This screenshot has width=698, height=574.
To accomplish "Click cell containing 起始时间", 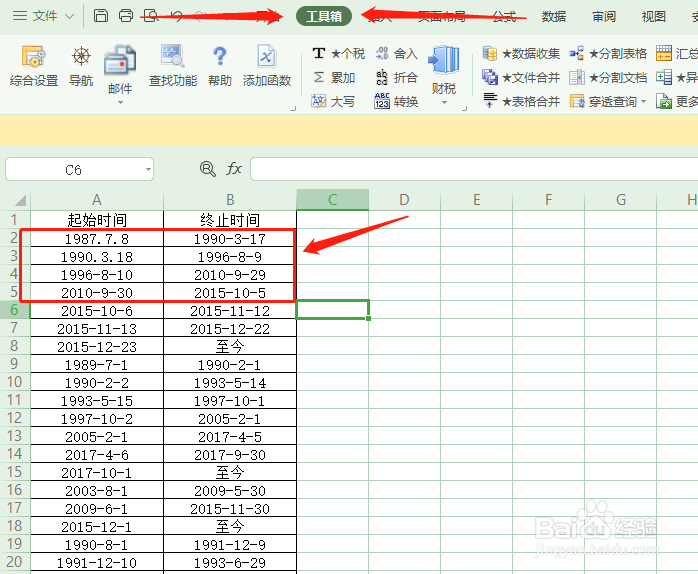I will pyautogui.click(x=97, y=220).
